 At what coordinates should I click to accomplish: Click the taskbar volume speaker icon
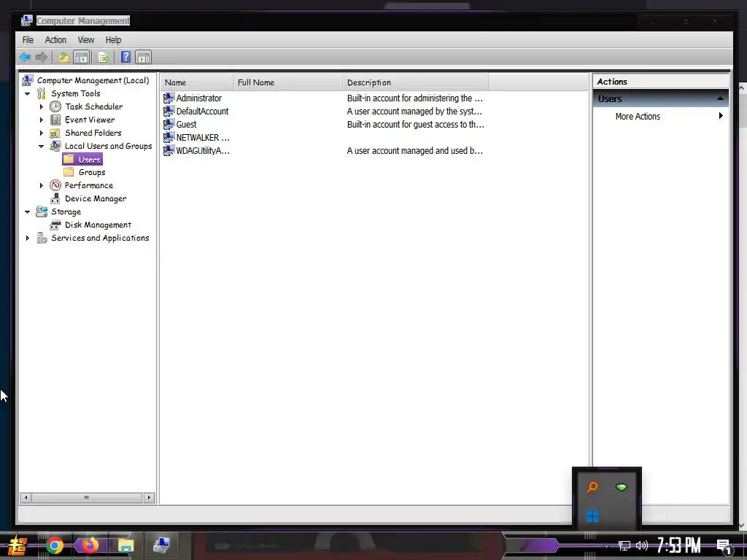642,545
